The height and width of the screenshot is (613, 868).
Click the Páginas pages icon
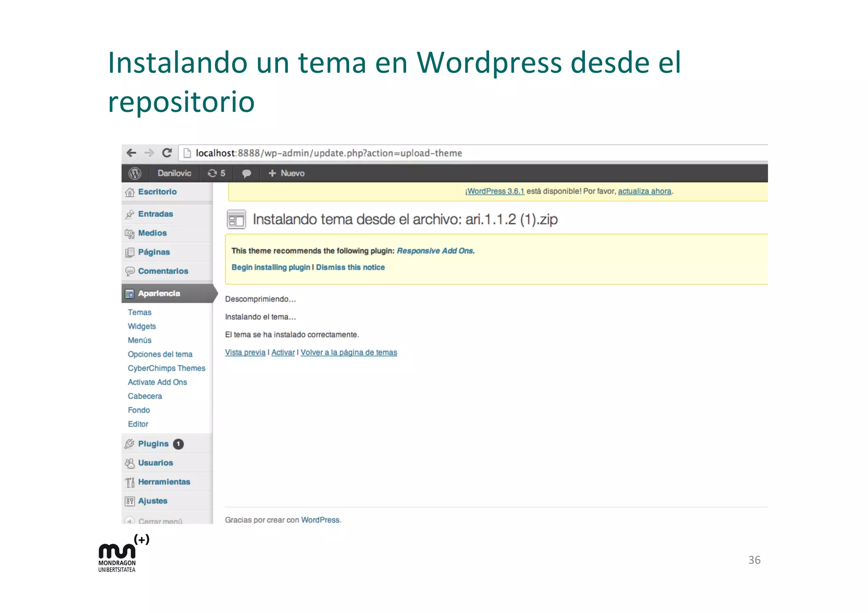130,252
